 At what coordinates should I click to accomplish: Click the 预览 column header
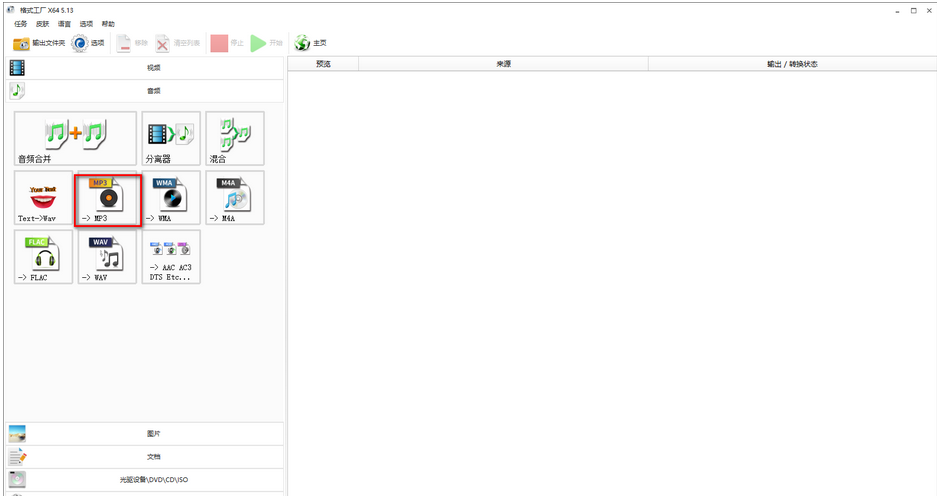[323, 64]
